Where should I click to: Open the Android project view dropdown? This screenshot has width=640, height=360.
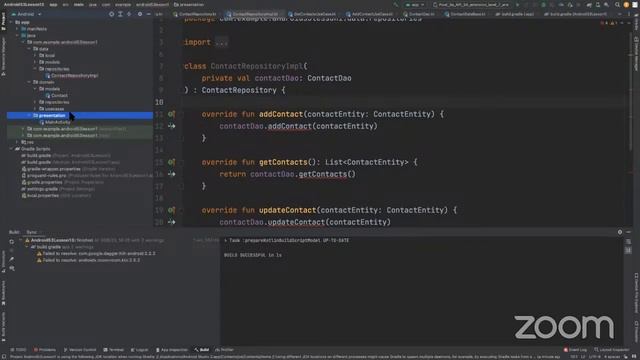click(28, 14)
